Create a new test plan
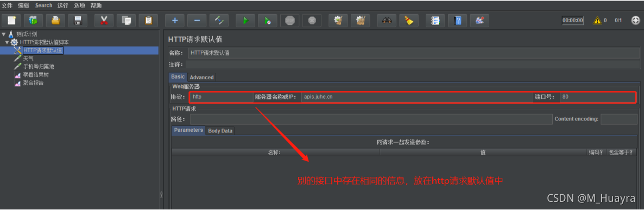Screen dimensions: 644x210 [x=11, y=21]
